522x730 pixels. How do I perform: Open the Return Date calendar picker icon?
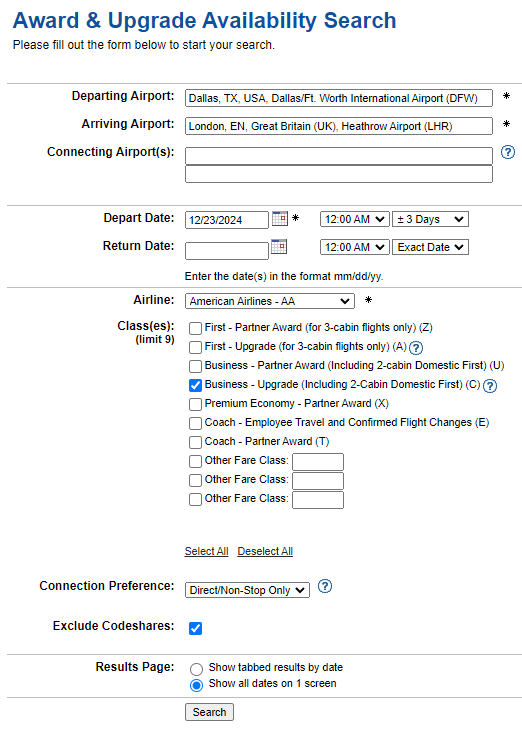(278, 246)
